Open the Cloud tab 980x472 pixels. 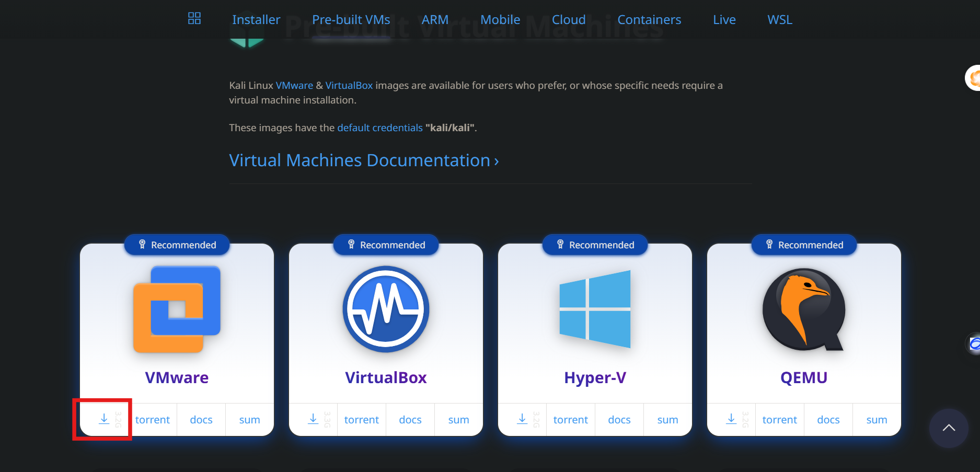coord(569,20)
